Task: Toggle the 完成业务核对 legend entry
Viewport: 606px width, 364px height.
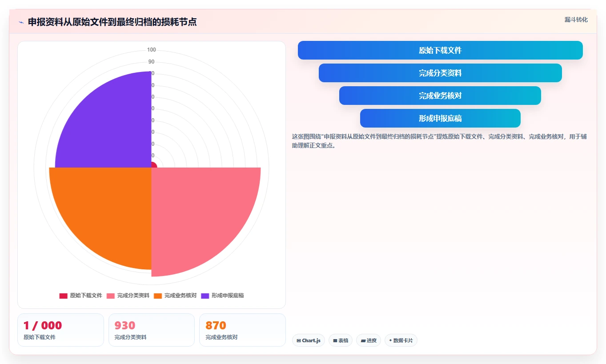Action: (175, 296)
